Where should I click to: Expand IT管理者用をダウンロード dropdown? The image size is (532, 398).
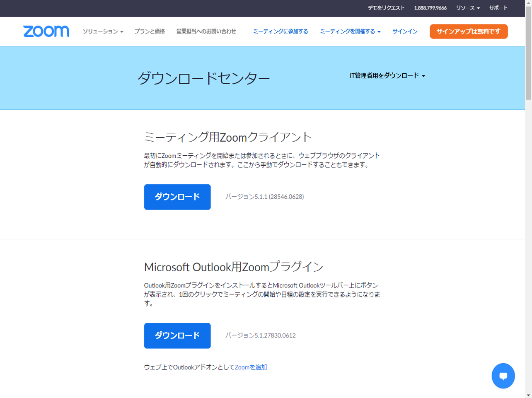[x=387, y=76]
